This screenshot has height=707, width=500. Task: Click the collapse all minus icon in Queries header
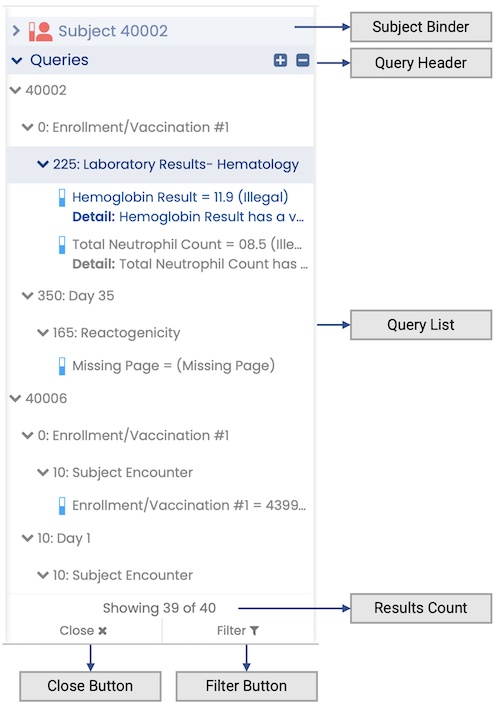[x=303, y=60]
